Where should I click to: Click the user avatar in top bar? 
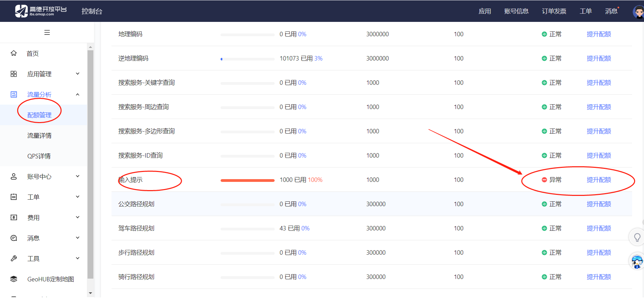click(x=639, y=12)
